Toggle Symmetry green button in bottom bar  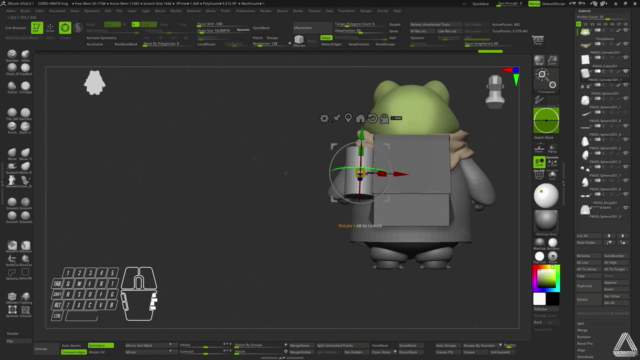tap(100, 345)
